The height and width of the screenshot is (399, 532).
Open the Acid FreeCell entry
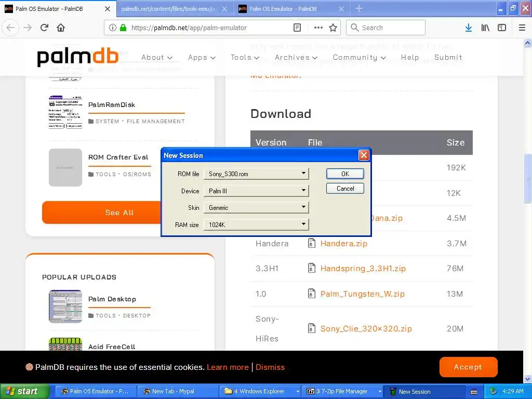(112, 347)
